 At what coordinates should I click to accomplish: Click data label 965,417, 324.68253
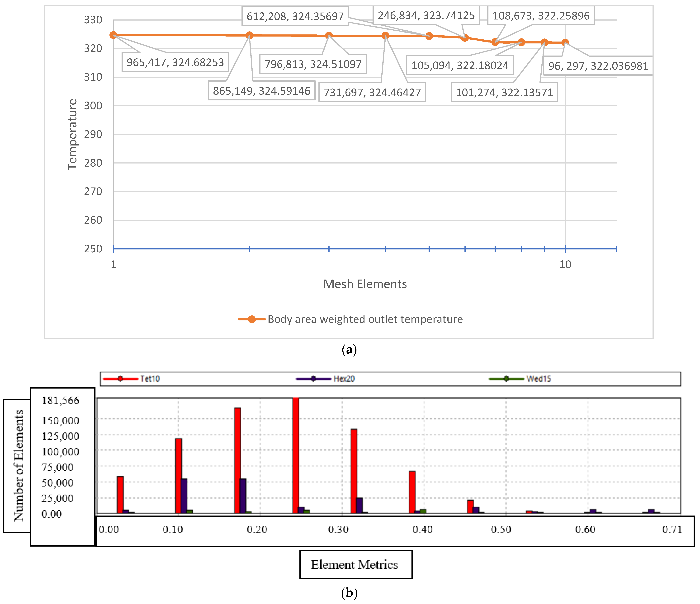pos(175,62)
